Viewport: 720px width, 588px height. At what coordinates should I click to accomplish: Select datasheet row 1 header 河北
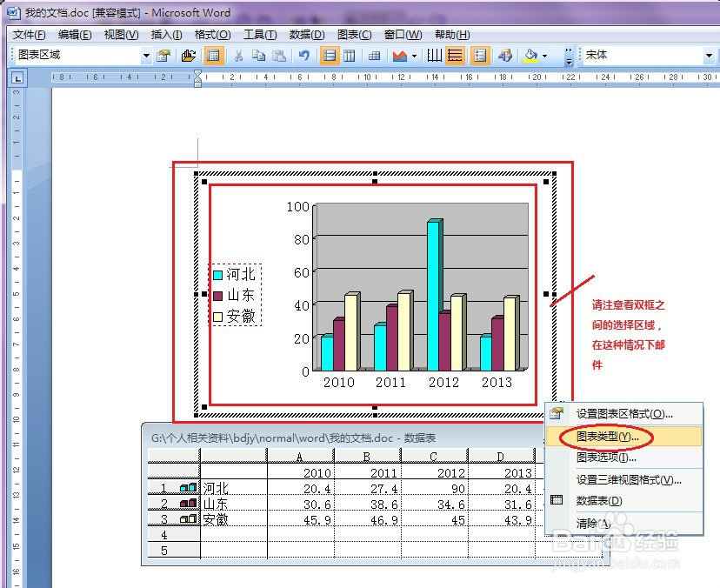(x=174, y=487)
